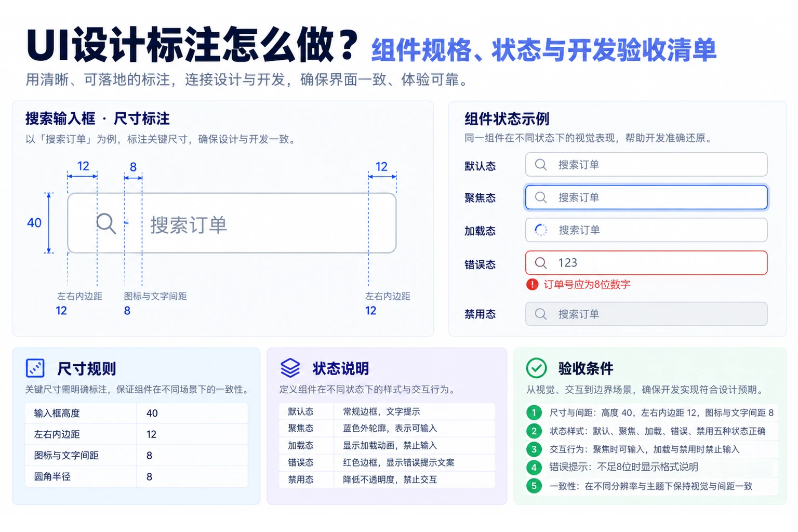The width and height of the screenshot is (798, 532).
Task: Click the acceptance item starting 交互行为
Action: tap(644, 449)
